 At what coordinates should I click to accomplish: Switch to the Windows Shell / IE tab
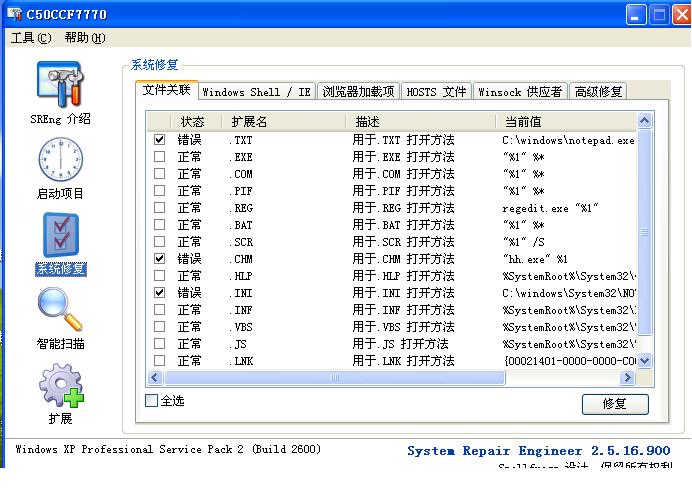click(256, 92)
